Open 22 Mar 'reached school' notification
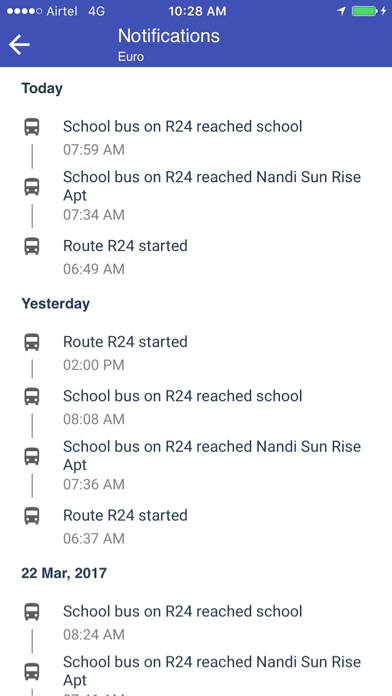The height and width of the screenshot is (696, 392). tap(196, 622)
